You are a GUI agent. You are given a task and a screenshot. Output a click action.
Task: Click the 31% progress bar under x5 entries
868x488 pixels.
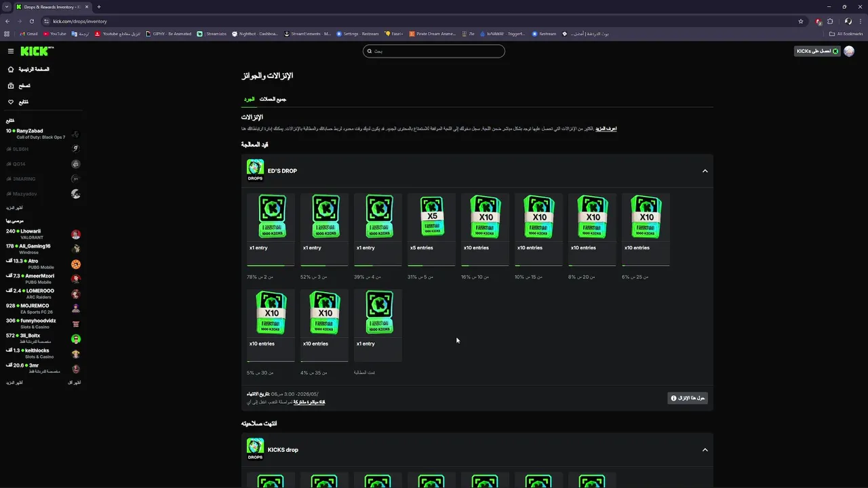tap(431, 265)
